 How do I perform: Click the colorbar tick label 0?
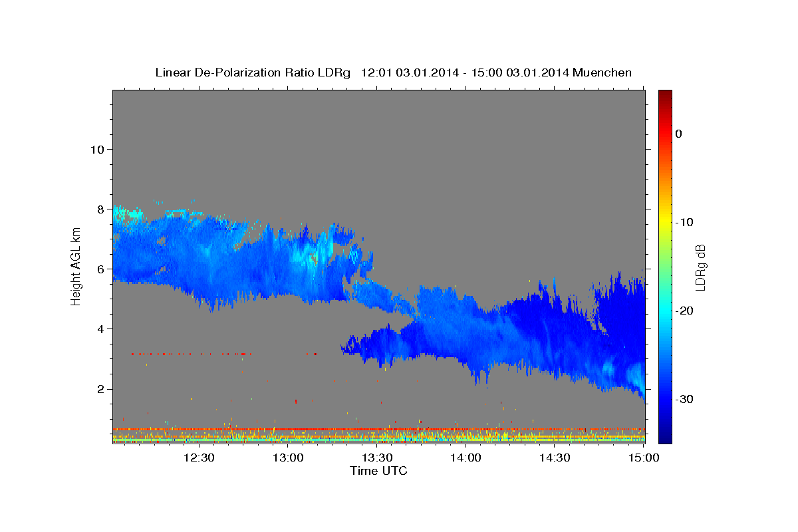tap(679, 134)
